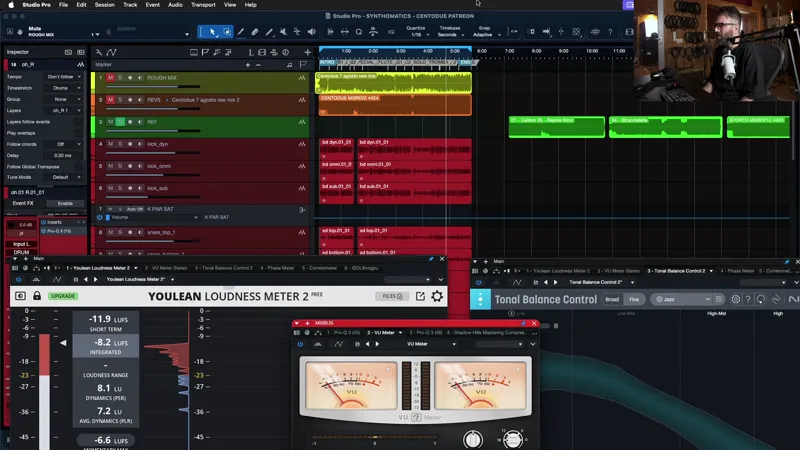Pop out Youlean meter external window icon
This screenshot has height=450, width=800.
pos(420,296)
